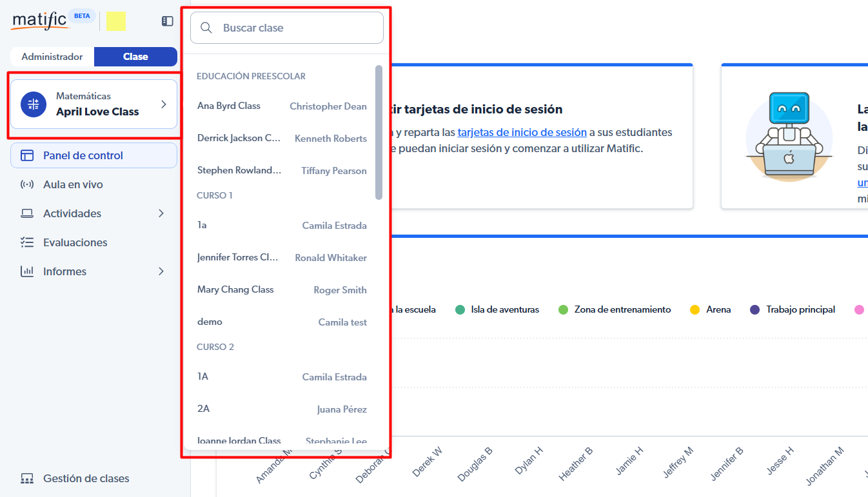Open tarjetas de inicio de sesión link
This screenshot has height=497, width=868.
point(522,132)
